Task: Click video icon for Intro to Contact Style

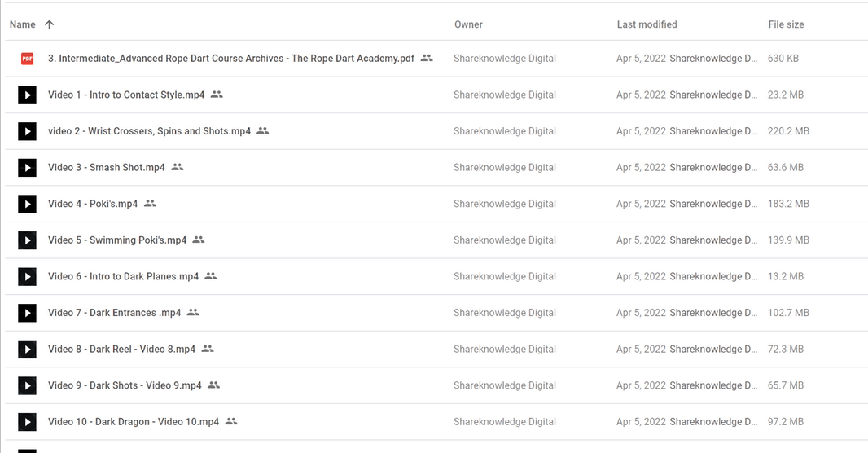Action: [27, 95]
